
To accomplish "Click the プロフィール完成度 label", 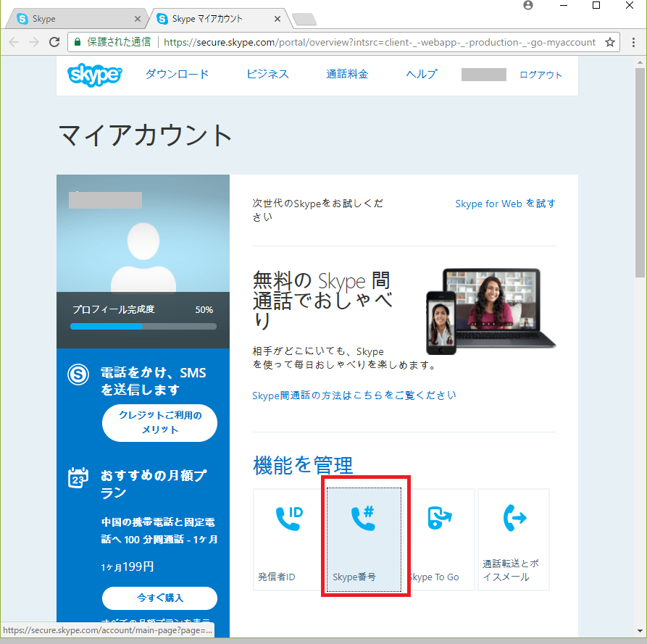I will [114, 309].
